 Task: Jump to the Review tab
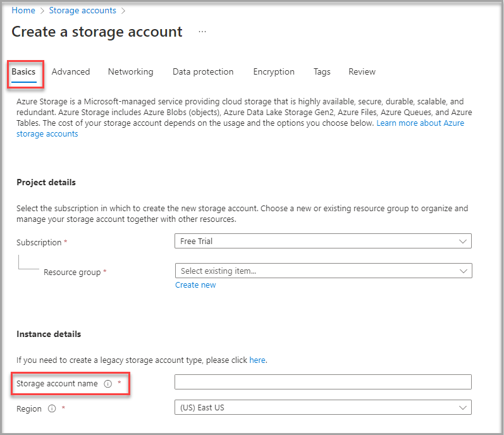(x=362, y=72)
